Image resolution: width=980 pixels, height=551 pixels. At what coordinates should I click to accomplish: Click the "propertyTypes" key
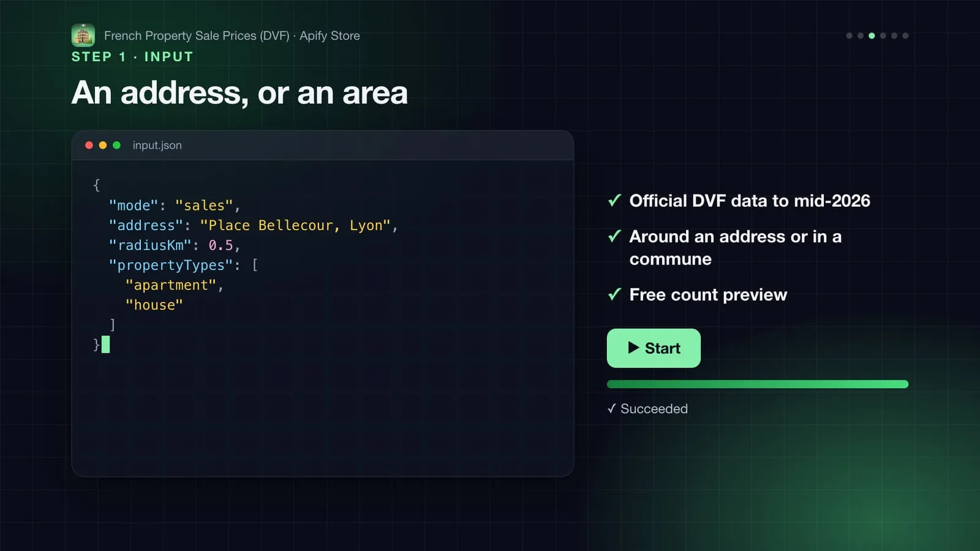[x=171, y=265]
